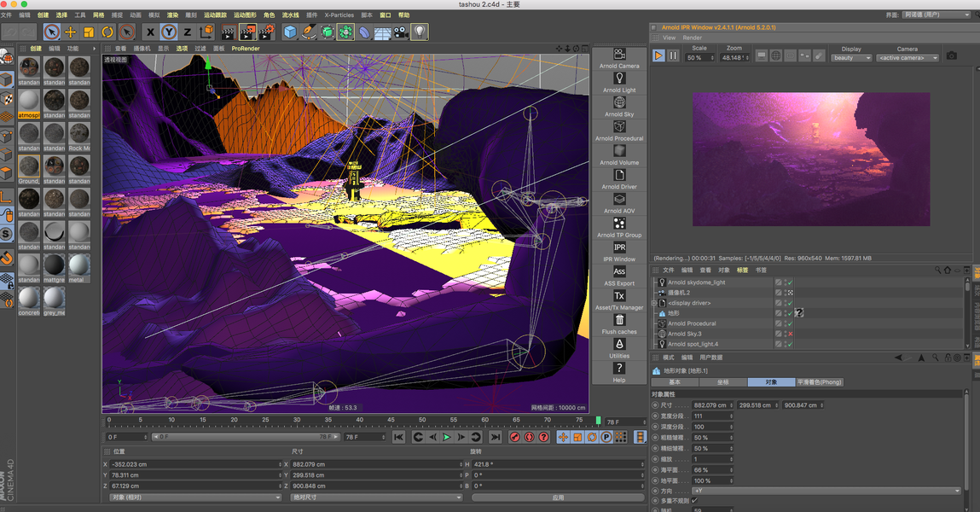Click the record keyframe button
Screen dimensions: 980x512
click(x=514, y=437)
